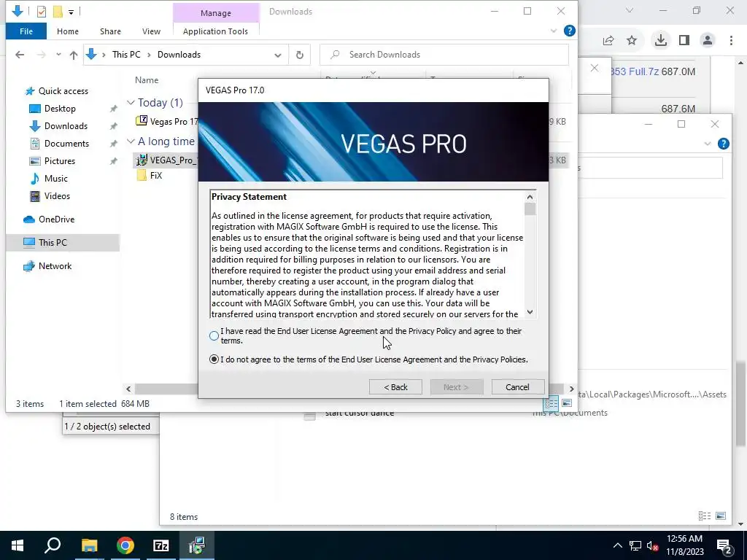
Task: Open the Windows Start menu
Action: click(x=18, y=545)
